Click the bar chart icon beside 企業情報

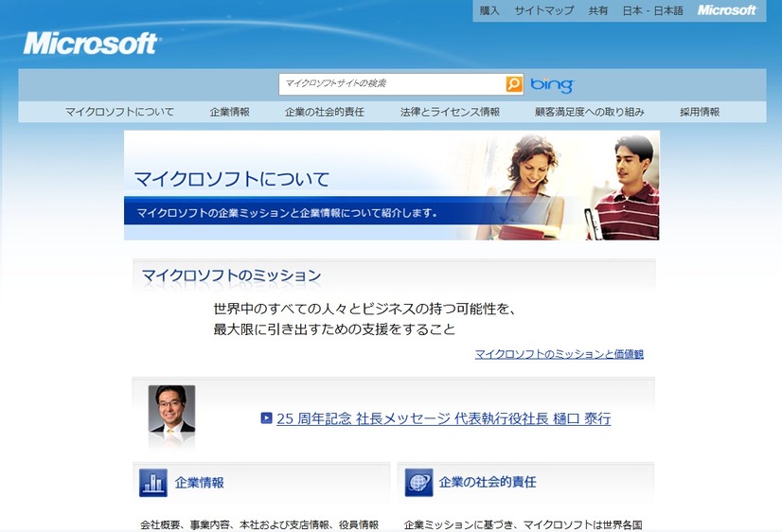152,483
